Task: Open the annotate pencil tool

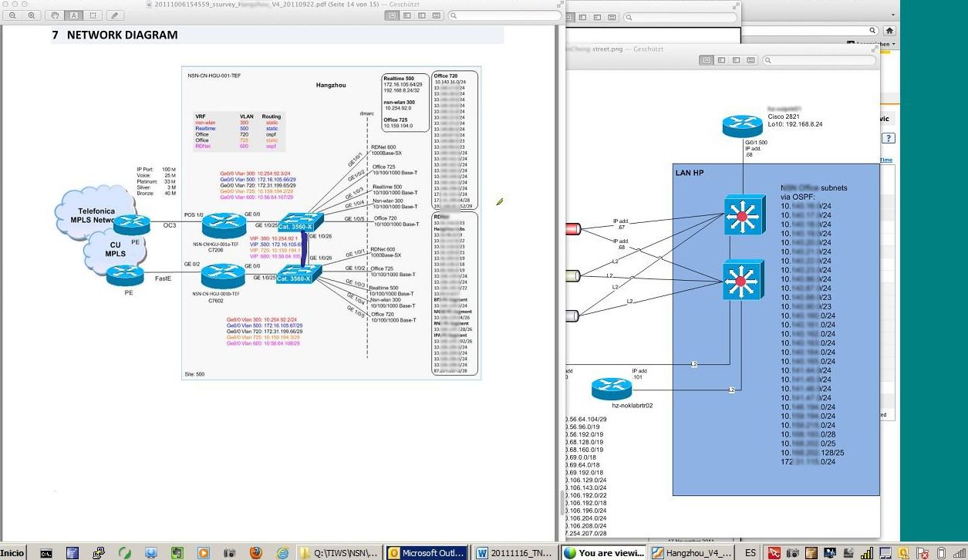Action: (x=114, y=15)
